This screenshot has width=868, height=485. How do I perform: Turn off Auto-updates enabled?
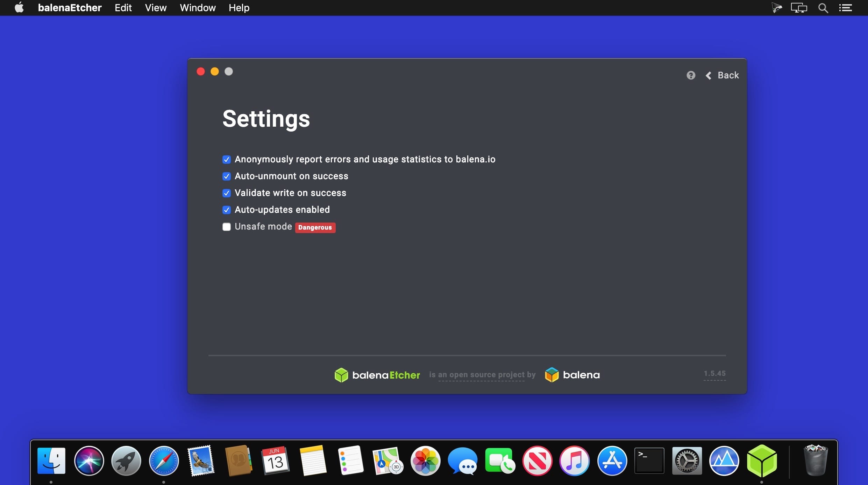click(x=227, y=210)
